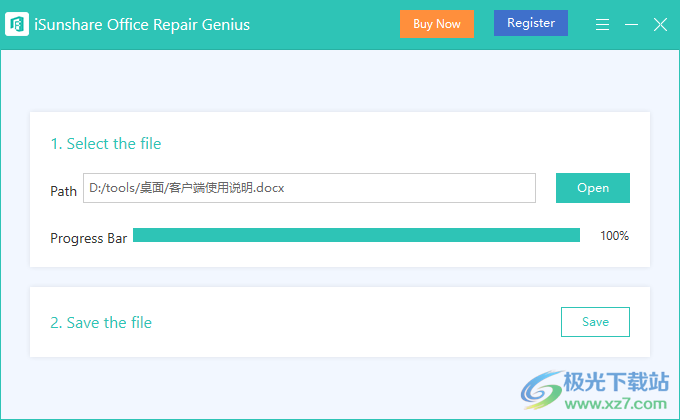Click the blue Register button
The height and width of the screenshot is (420, 680).
(531, 23)
